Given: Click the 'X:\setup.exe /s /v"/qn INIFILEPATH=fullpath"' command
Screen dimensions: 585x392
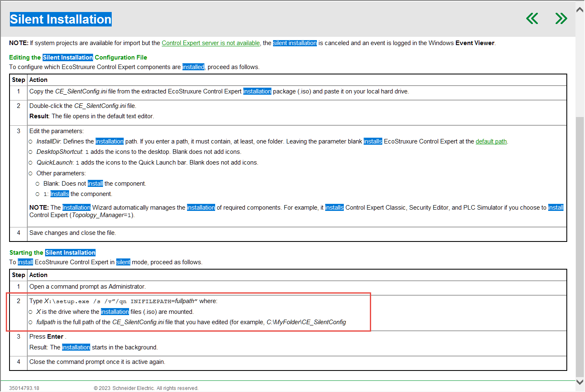Looking at the screenshot, I should click(x=121, y=301).
